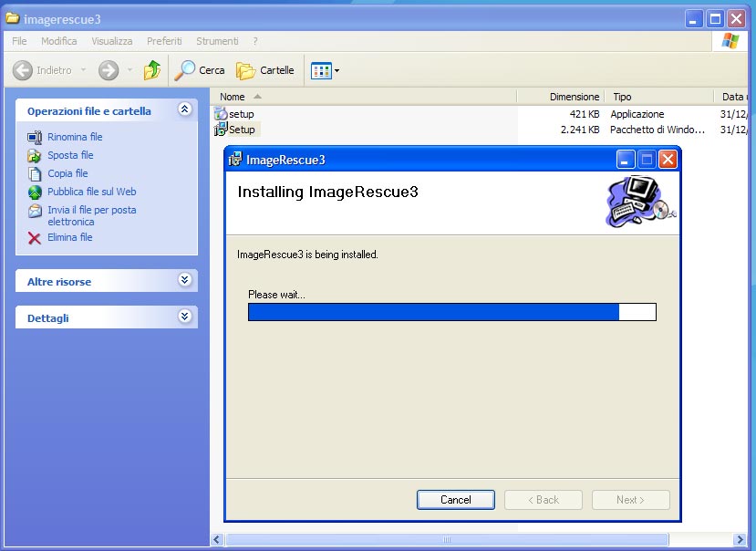The image size is (756, 551).
Task: Click the Pubblica sul Web globe icon
Action: click(35, 192)
